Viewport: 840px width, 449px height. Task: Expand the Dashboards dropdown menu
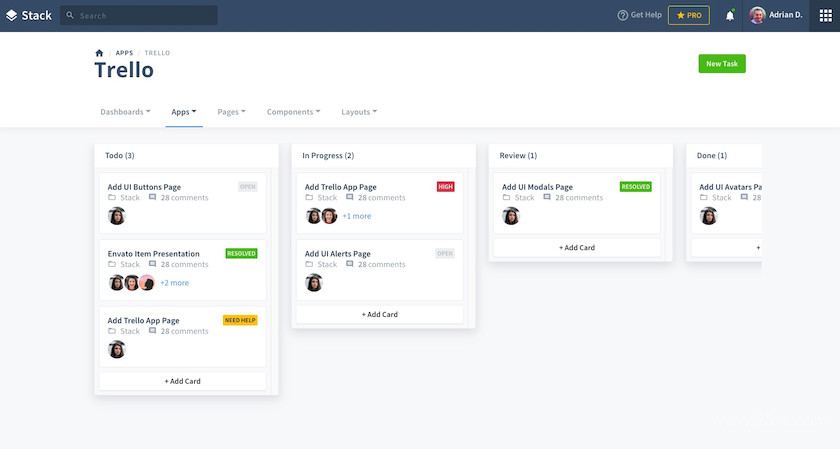(x=125, y=112)
